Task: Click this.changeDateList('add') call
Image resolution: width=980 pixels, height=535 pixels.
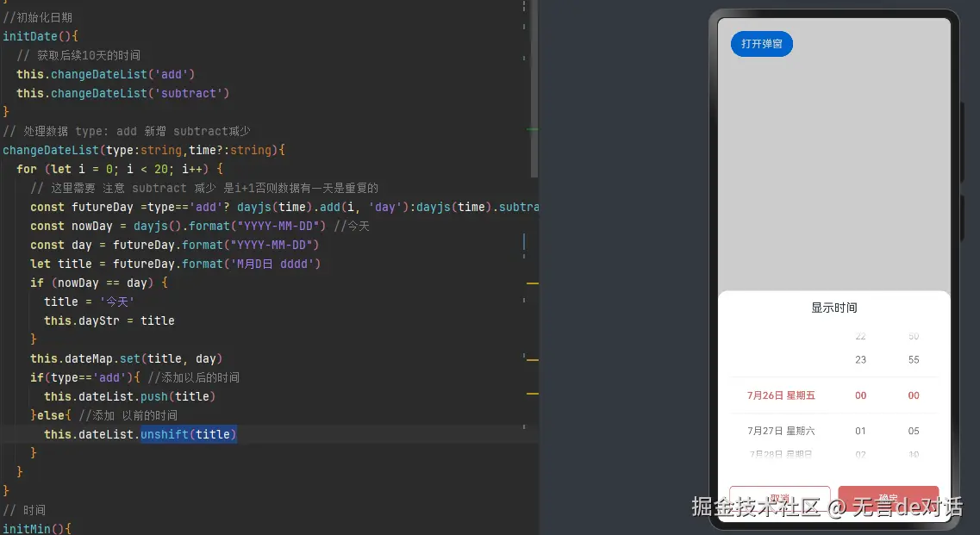Action: (106, 74)
